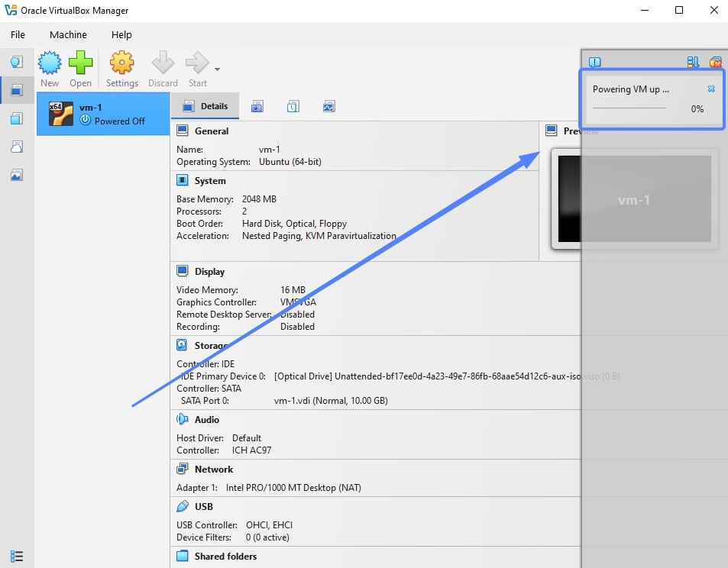Click the Powering VM up progress bar
This screenshot has width=728, height=568.
pyautogui.click(x=629, y=108)
